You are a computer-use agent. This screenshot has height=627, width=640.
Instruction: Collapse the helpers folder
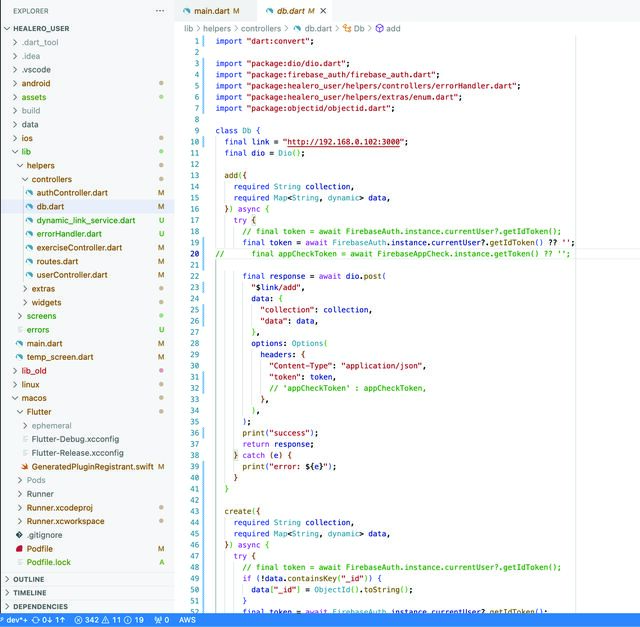(x=20, y=165)
